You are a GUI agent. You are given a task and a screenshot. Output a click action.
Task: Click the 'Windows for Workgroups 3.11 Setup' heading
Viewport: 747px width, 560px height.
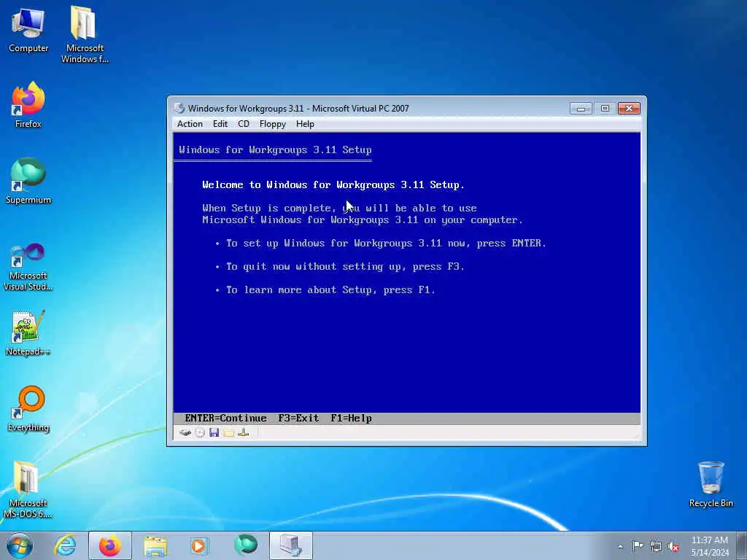click(x=275, y=149)
